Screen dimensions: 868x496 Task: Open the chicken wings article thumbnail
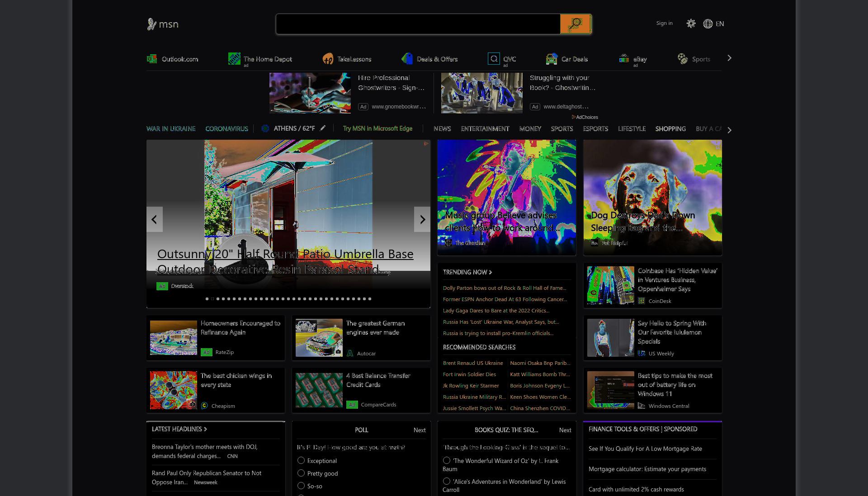coord(174,390)
